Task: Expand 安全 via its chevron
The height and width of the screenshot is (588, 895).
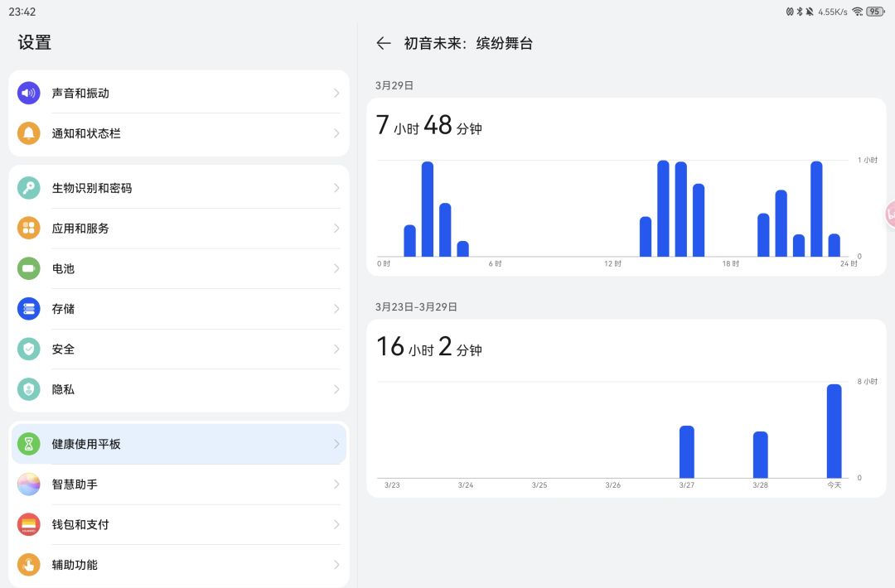Action: (x=336, y=349)
